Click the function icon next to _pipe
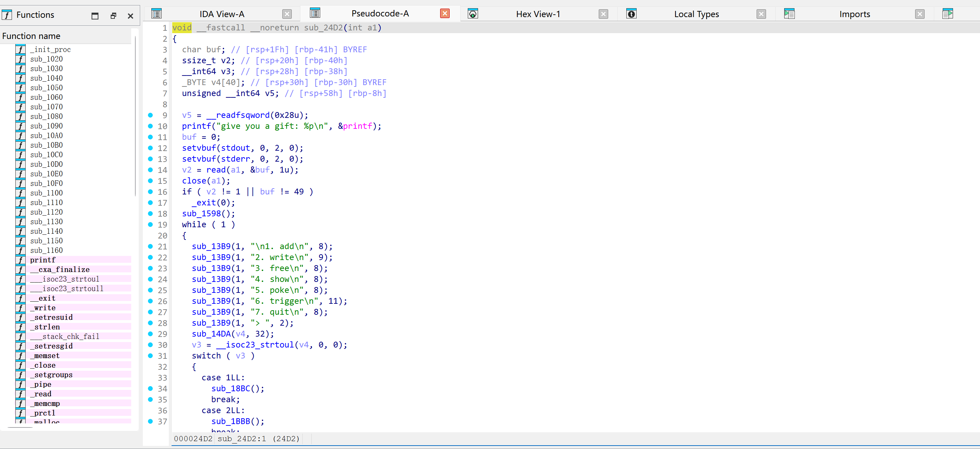Image resolution: width=980 pixels, height=449 pixels. (21, 384)
